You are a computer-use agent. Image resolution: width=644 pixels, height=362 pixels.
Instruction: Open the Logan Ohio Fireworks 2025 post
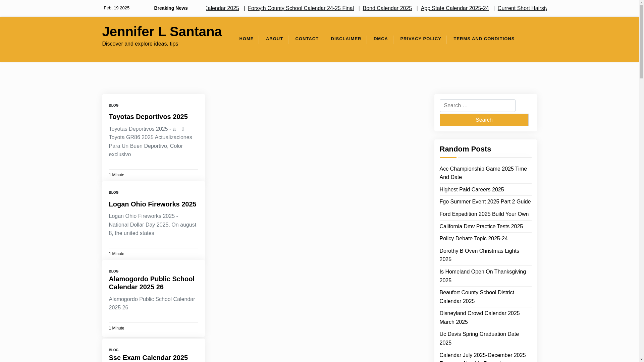tap(152, 204)
